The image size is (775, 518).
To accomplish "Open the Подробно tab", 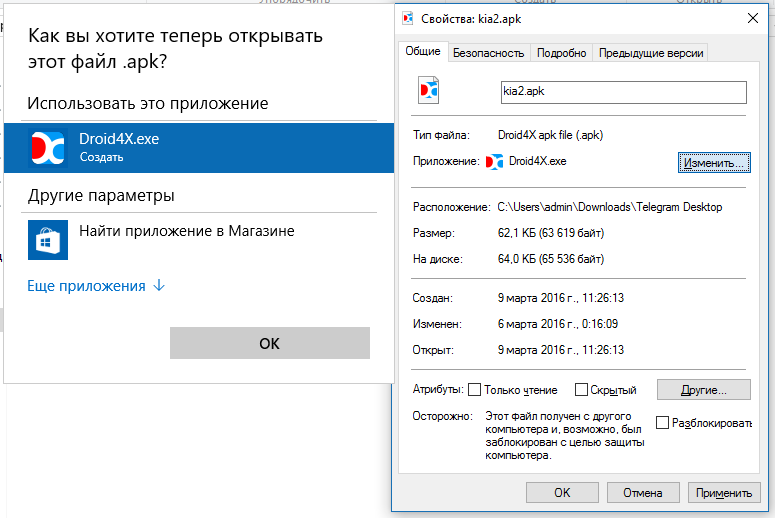I will tap(561, 53).
